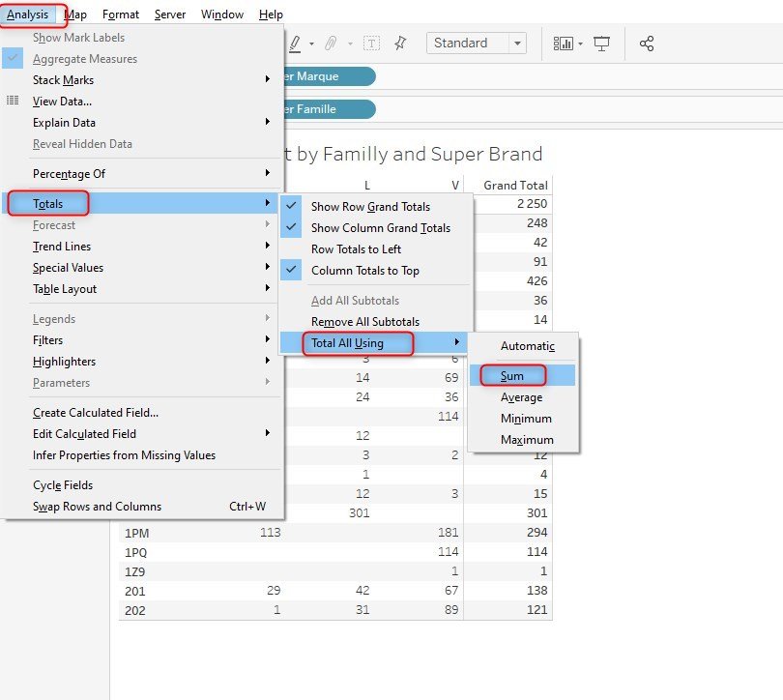Open the paperclip dropdown arrow
The width and height of the screenshot is (783, 700).
[350, 44]
